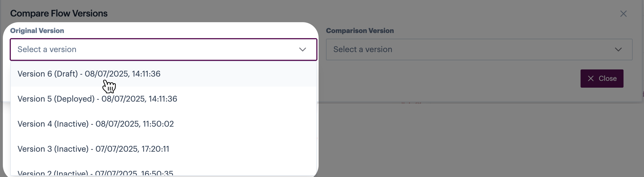Click the Compare Flow Versions dialog title
The width and height of the screenshot is (644, 177).
pos(59,13)
